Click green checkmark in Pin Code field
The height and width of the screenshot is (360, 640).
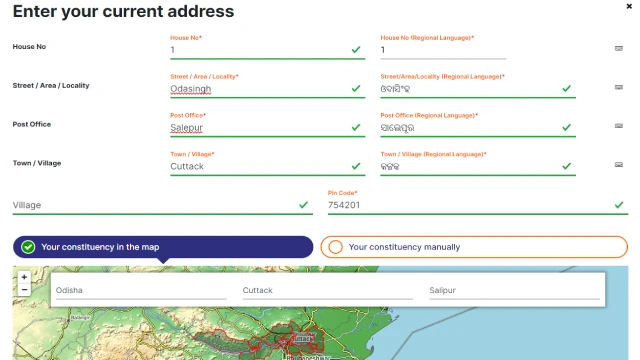(x=619, y=204)
